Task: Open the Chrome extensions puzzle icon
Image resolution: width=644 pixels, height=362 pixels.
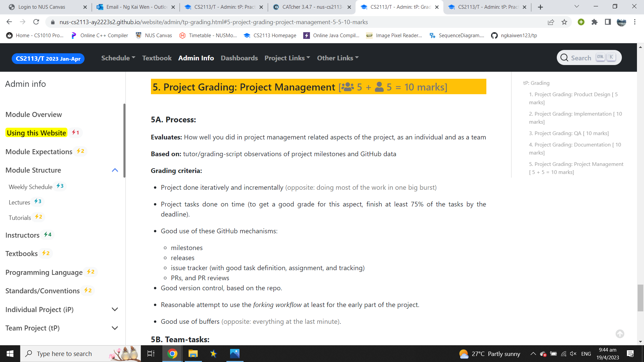Action: [x=594, y=22]
